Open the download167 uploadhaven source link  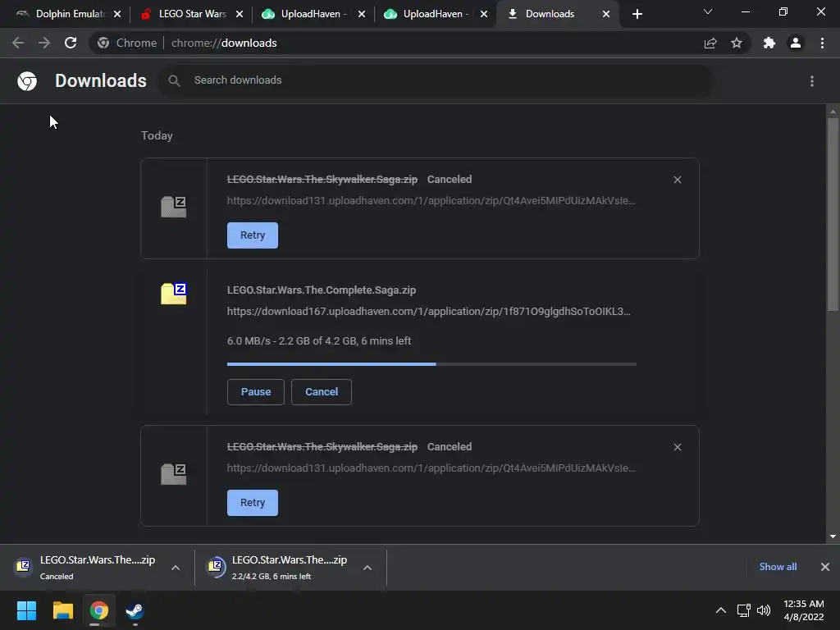(428, 311)
